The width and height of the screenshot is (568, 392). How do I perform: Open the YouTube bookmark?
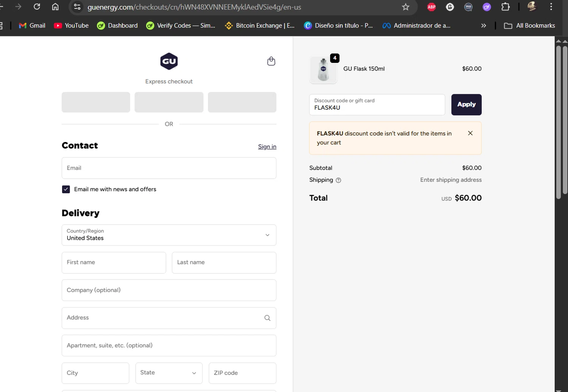pos(71,25)
